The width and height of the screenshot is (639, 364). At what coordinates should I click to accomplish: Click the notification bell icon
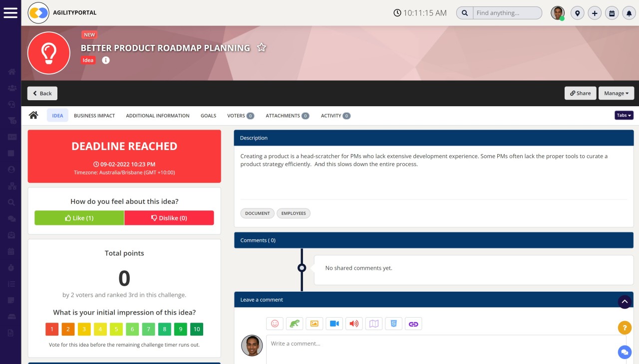[x=629, y=13]
